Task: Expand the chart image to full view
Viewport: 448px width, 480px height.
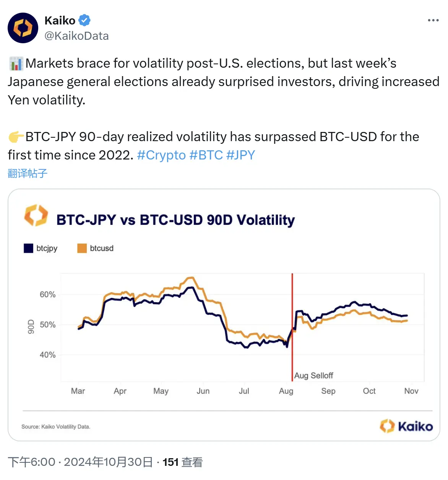Action: (224, 314)
